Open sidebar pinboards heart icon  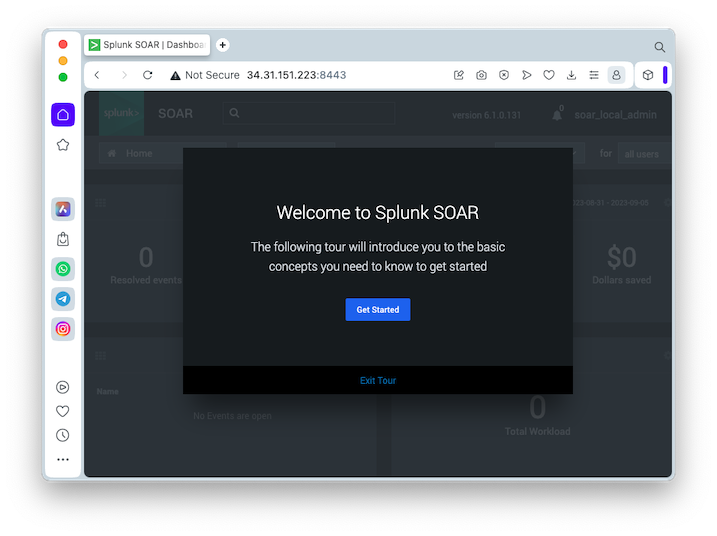point(63,411)
